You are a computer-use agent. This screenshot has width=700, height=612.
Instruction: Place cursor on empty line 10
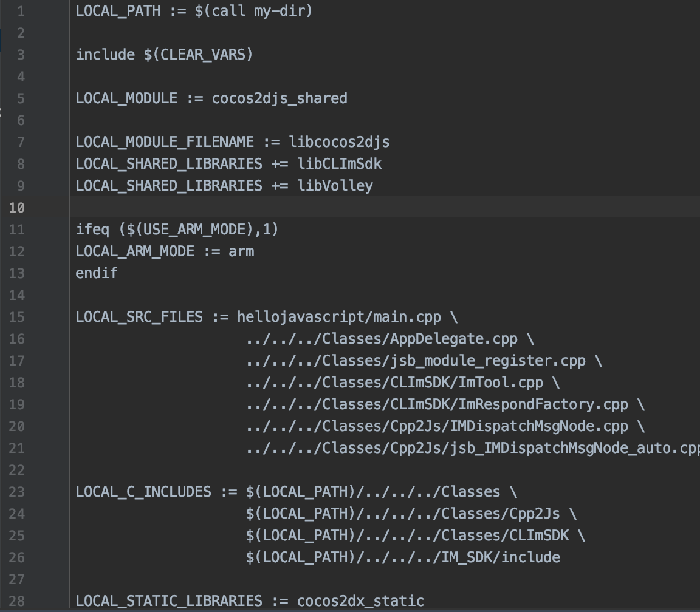(x=385, y=206)
